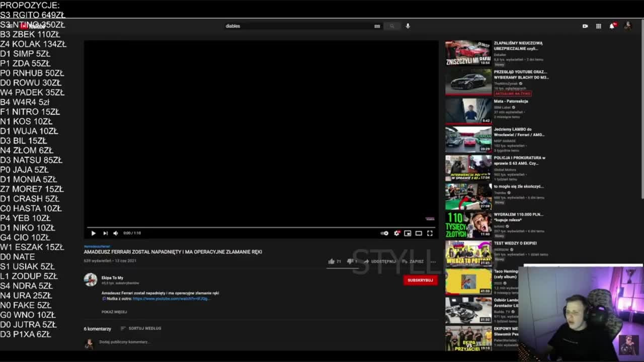Expand description with POKAŻ WIĘCEJ
644x362 pixels.
click(x=114, y=312)
